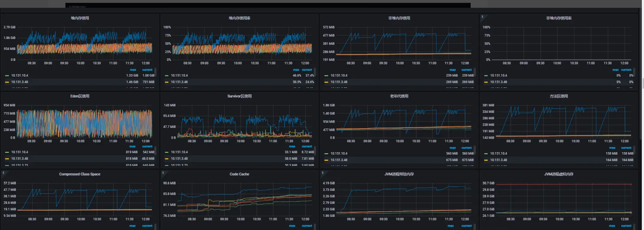Toggle series 10.151.10.4 in 非堆内存使用 legend
This screenshot has width=644, height=230.
[x=339, y=75]
